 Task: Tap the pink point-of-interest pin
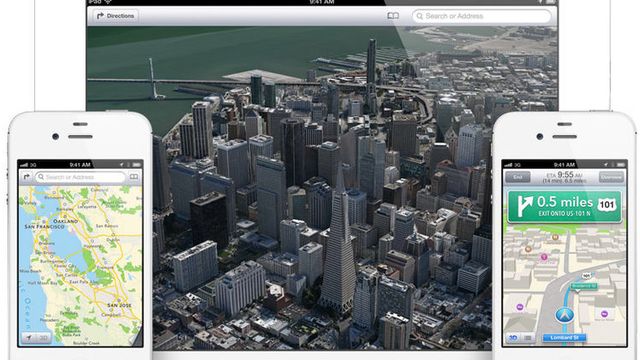pyautogui.click(x=544, y=257)
